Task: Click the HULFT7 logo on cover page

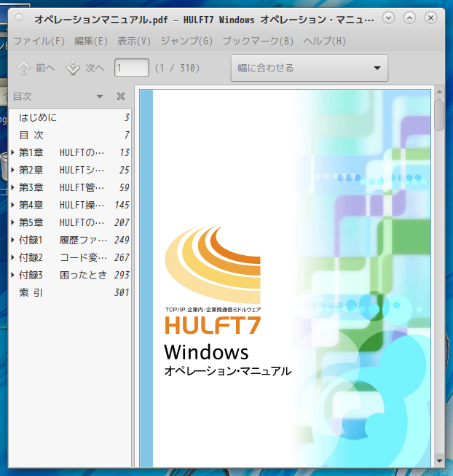Action: click(x=213, y=325)
